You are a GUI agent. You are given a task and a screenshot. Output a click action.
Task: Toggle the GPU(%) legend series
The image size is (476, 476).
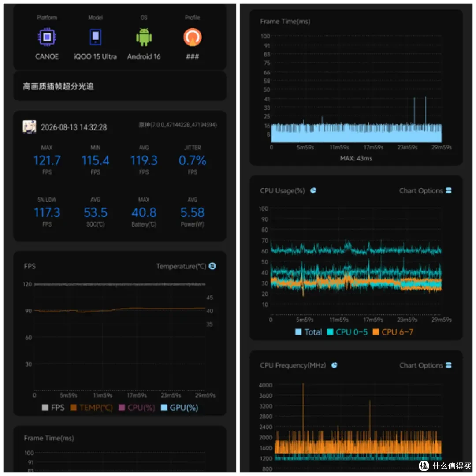click(179, 408)
